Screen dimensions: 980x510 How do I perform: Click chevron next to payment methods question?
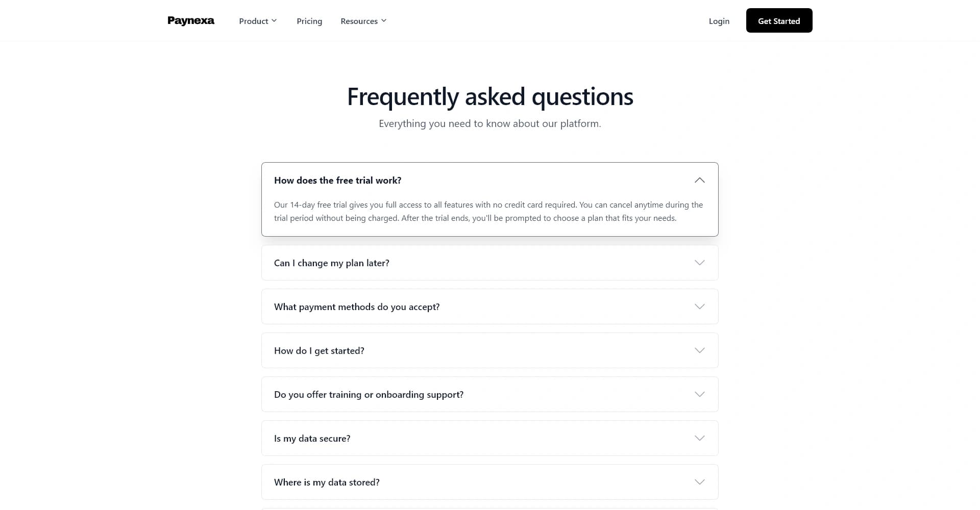[x=699, y=307]
